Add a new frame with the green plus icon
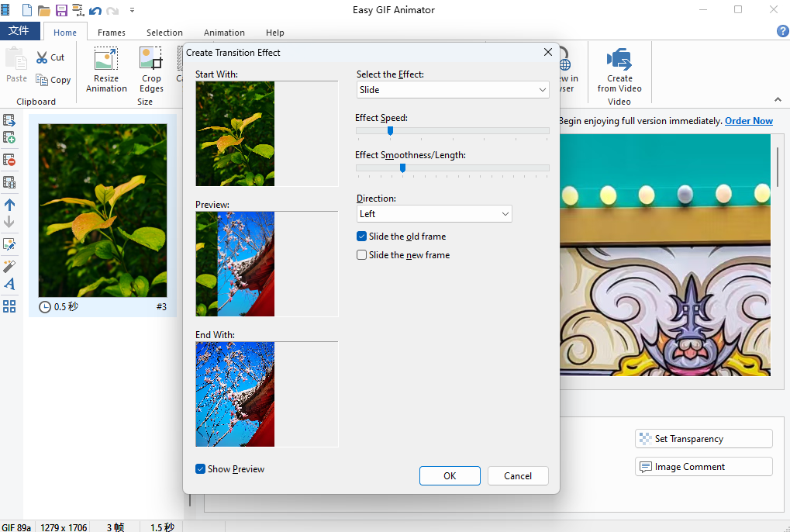This screenshot has height=532, width=790. click(x=9, y=137)
